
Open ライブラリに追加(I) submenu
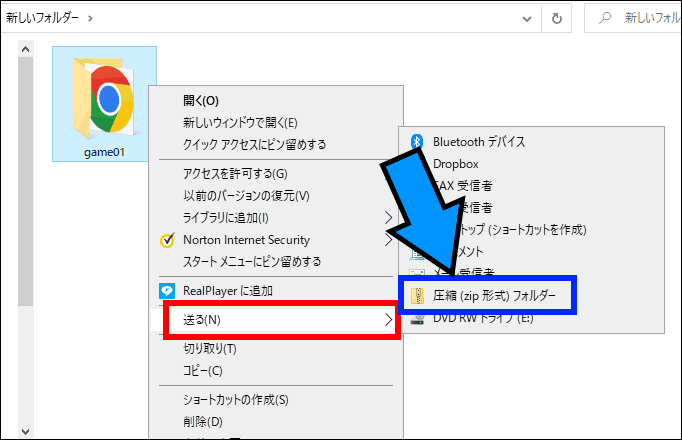pos(276,217)
